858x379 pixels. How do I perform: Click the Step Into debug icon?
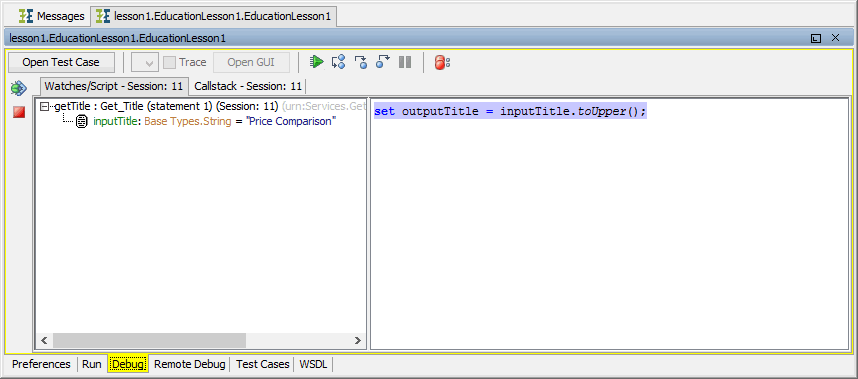pyautogui.click(x=339, y=62)
